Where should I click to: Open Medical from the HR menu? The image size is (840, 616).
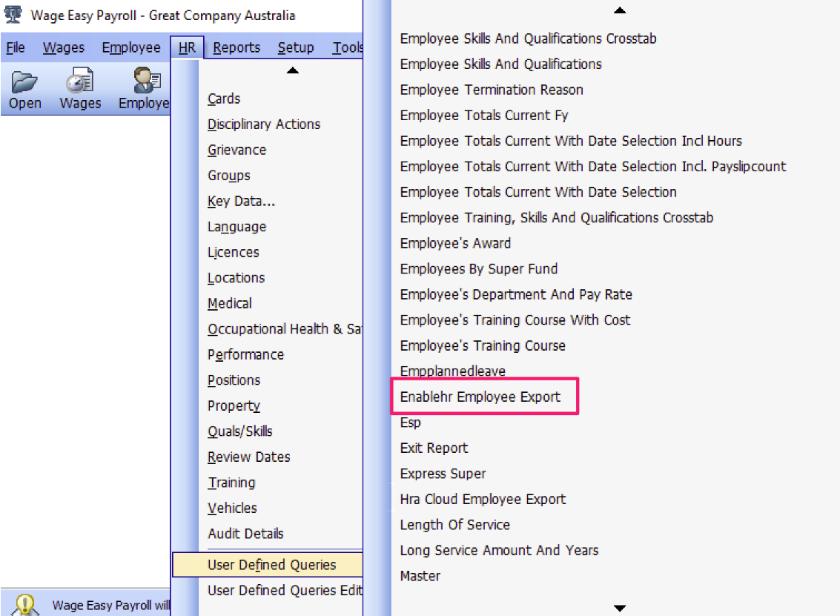coord(230,304)
